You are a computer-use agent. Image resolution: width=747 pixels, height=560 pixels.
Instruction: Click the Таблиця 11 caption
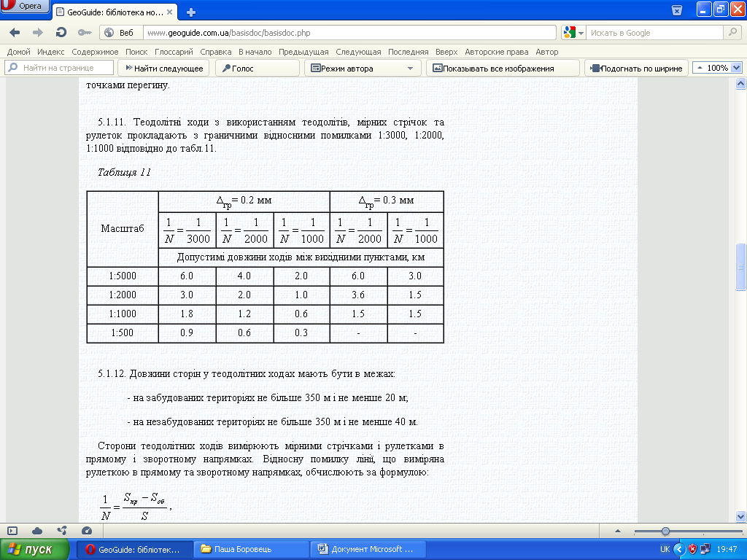(x=124, y=172)
